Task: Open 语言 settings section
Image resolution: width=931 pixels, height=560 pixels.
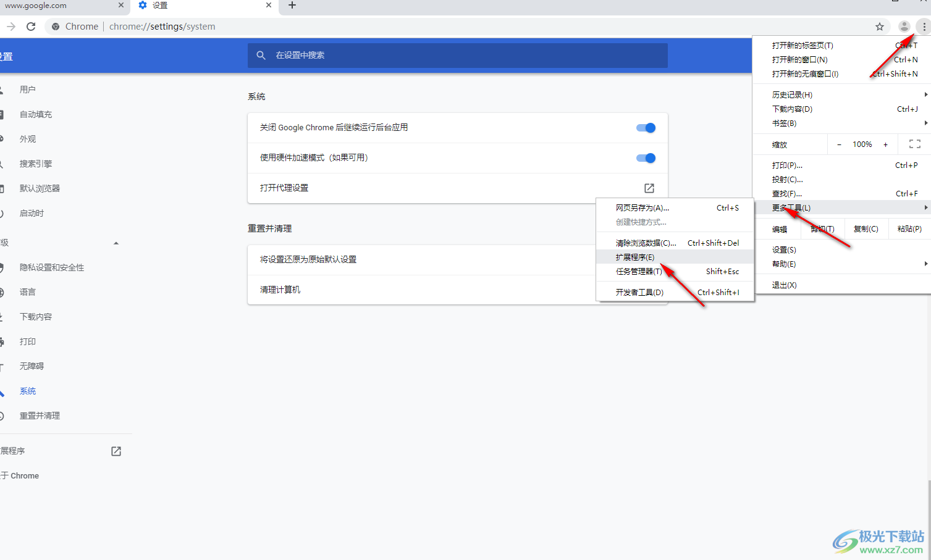Action: [x=27, y=292]
